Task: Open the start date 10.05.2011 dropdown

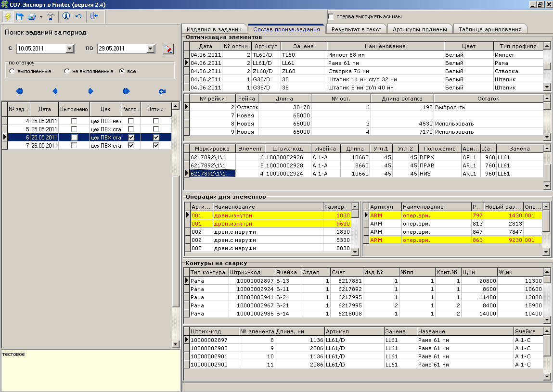Action: [x=69, y=49]
